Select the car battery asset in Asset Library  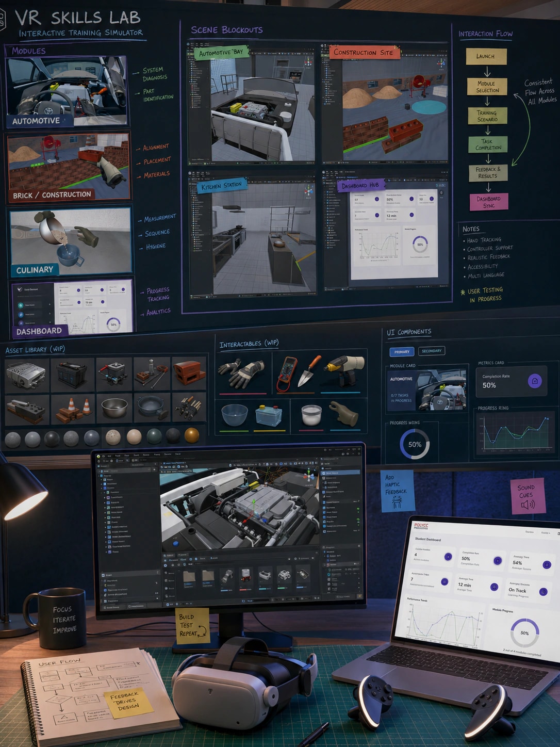tap(72, 374)
